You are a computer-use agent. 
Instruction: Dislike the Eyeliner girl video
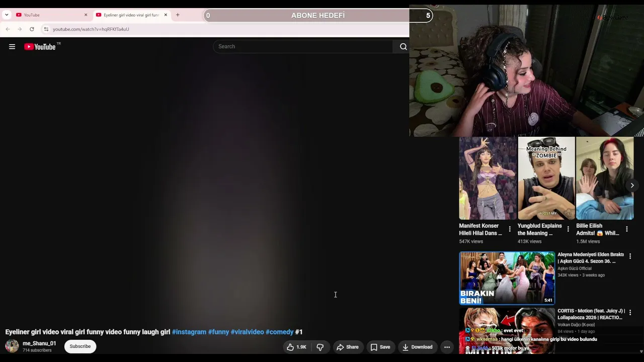pos(320,347)
